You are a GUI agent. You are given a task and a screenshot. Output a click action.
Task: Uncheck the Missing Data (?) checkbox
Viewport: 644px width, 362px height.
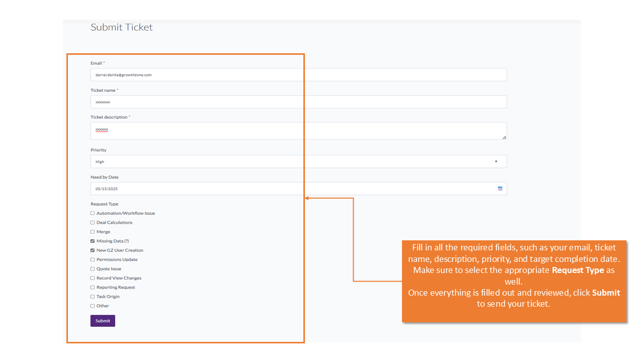click(x=93, y=241)
